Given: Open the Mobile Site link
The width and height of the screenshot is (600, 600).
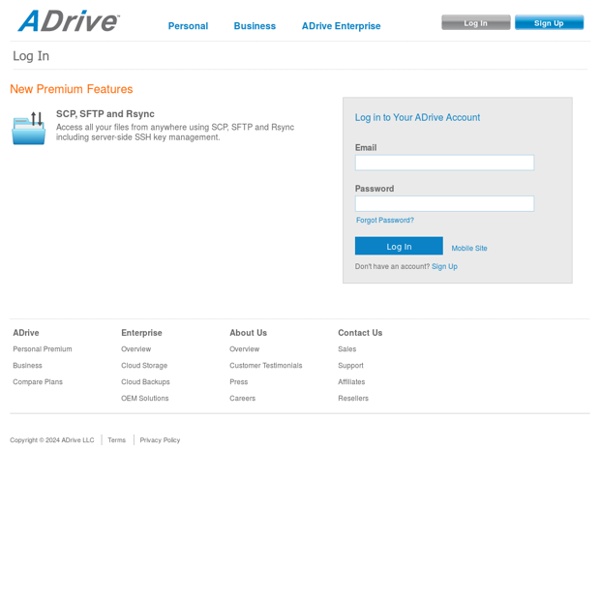Looking at the screenshot, I should click(469, 248).
